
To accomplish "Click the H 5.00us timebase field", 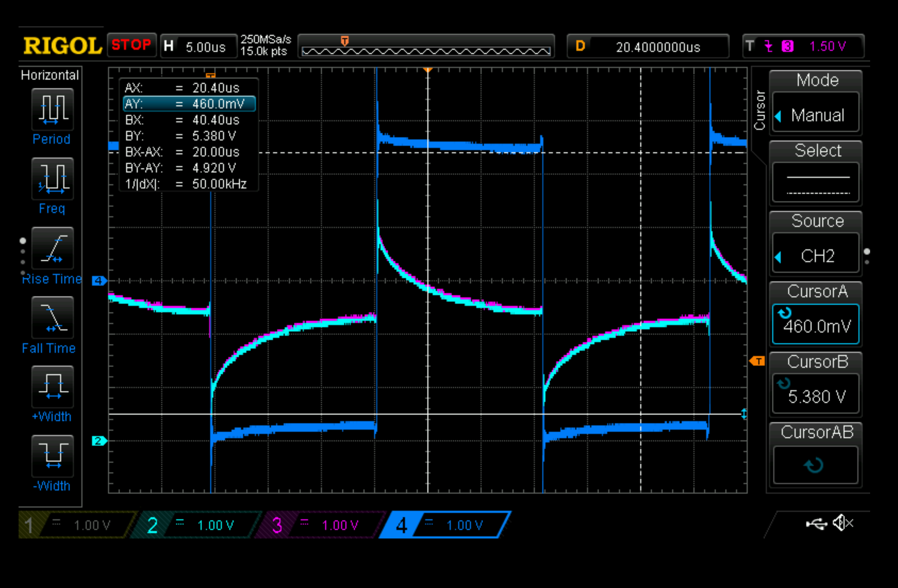I will pos(199,46).
